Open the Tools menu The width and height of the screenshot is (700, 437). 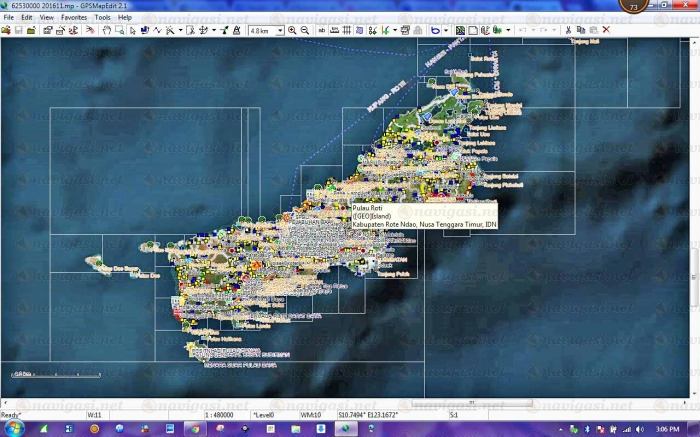(102, 17)
